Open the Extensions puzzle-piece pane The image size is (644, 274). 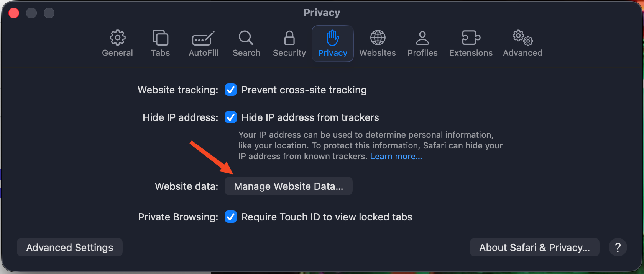471,38
